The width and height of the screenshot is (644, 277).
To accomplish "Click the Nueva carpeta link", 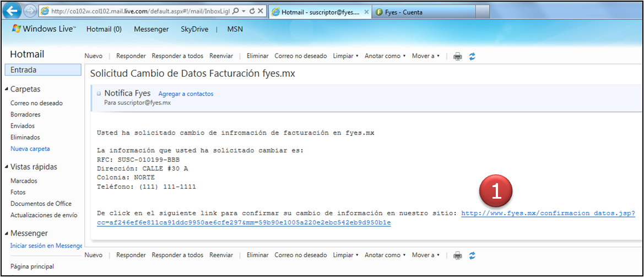I will click(30, 149).
